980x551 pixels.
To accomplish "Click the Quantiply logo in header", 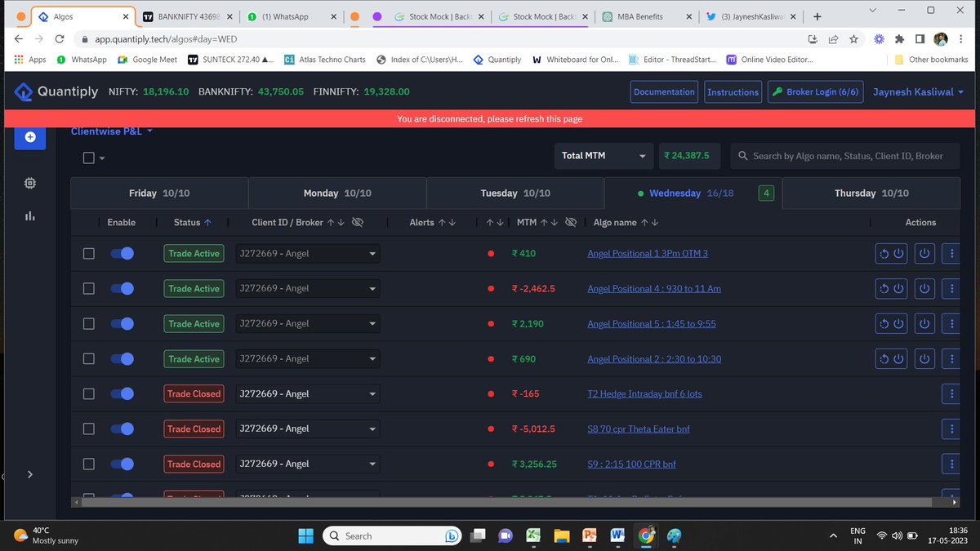I will point(56,92).
